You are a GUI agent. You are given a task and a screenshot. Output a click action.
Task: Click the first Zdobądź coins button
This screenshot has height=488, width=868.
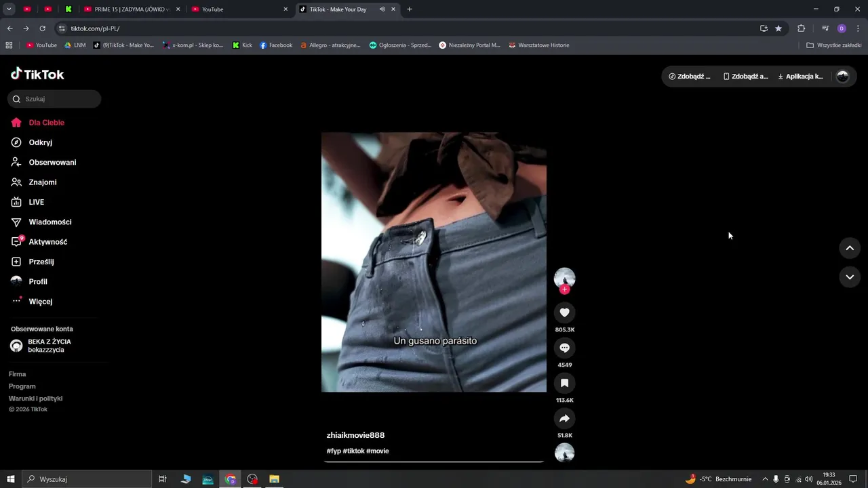point(690,77)
